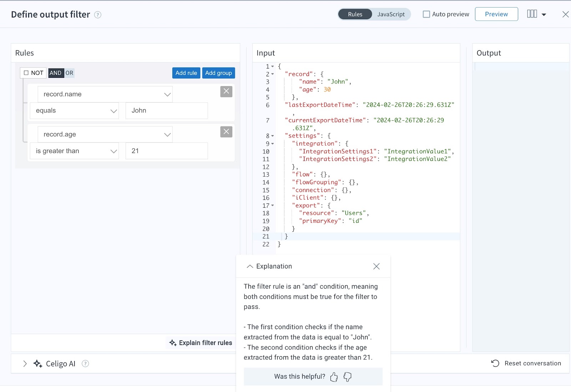Image resolution: width=571 pixels, height=392 pixels.
Task: Select the AND condition toggle
Action: tap(56, 73)
